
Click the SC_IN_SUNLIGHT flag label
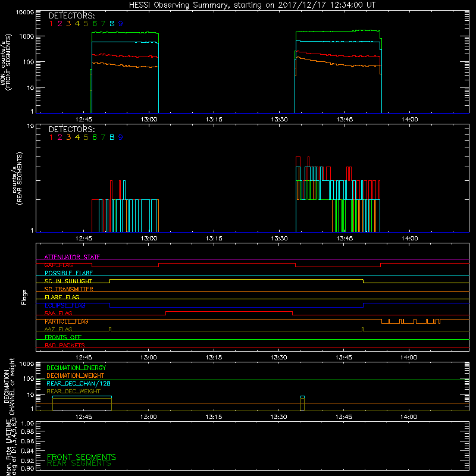pos(68,281)
